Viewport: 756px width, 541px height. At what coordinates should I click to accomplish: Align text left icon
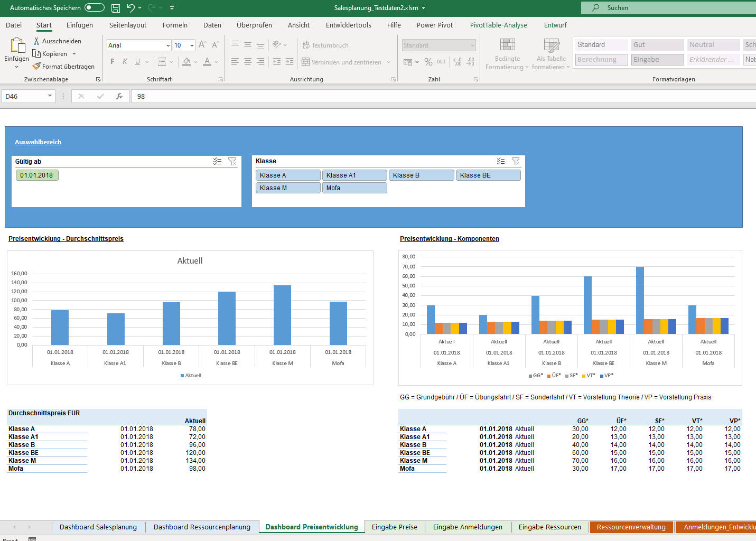pos(235,62)
